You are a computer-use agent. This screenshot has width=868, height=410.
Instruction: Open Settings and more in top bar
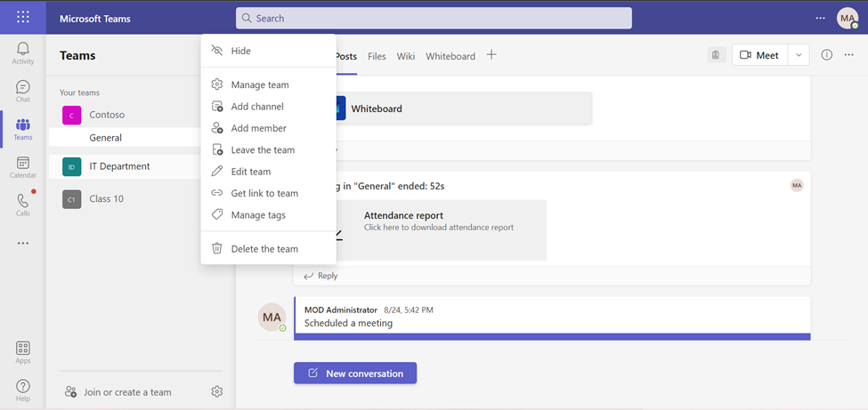click(821, 18)
